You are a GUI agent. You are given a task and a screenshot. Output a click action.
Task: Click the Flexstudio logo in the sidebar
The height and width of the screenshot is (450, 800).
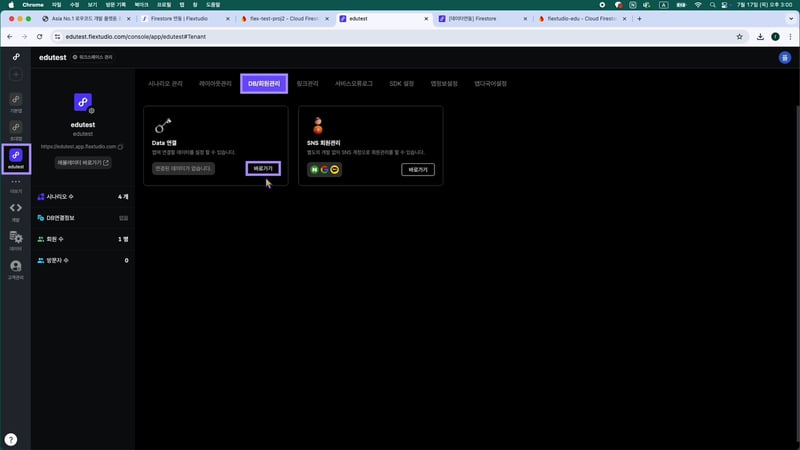(15, 58)
